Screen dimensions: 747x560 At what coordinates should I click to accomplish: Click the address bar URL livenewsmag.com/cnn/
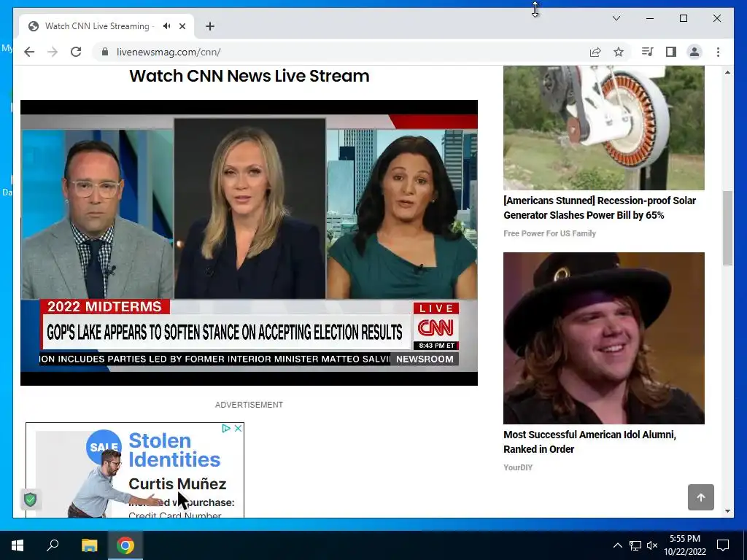(169, 52)
